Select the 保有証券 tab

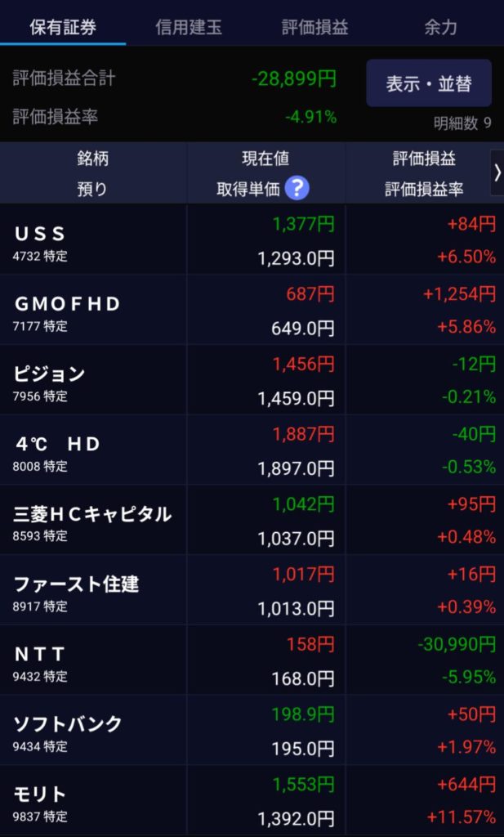coord(63,27)
